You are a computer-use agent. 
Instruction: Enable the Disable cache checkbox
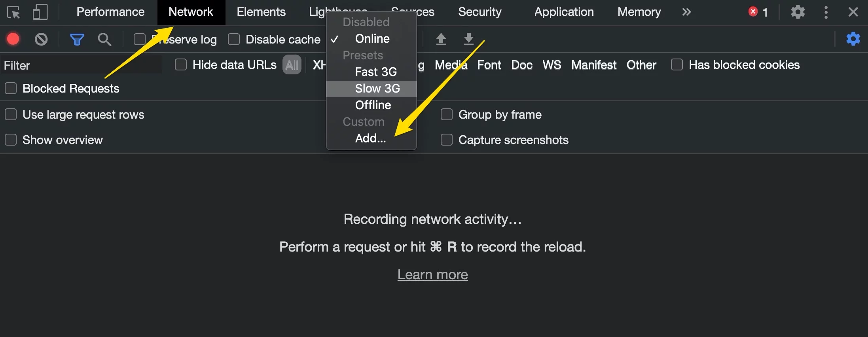234,39
